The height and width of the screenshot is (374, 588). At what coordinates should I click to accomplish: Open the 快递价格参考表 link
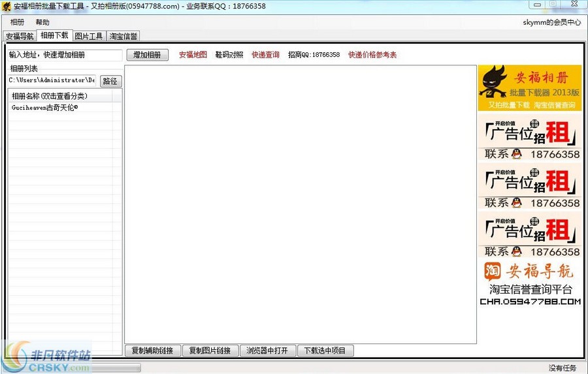coord(372,55)
